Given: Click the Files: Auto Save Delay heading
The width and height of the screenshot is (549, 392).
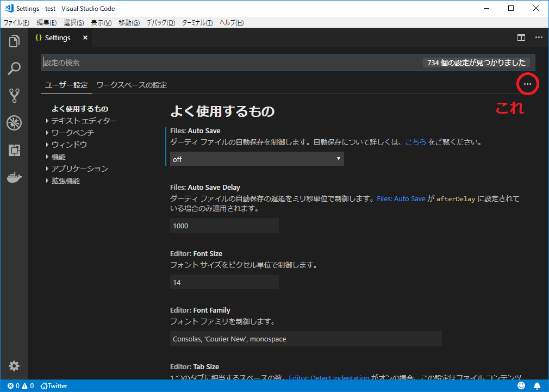Looking at the screenshot, I should 205,188.
